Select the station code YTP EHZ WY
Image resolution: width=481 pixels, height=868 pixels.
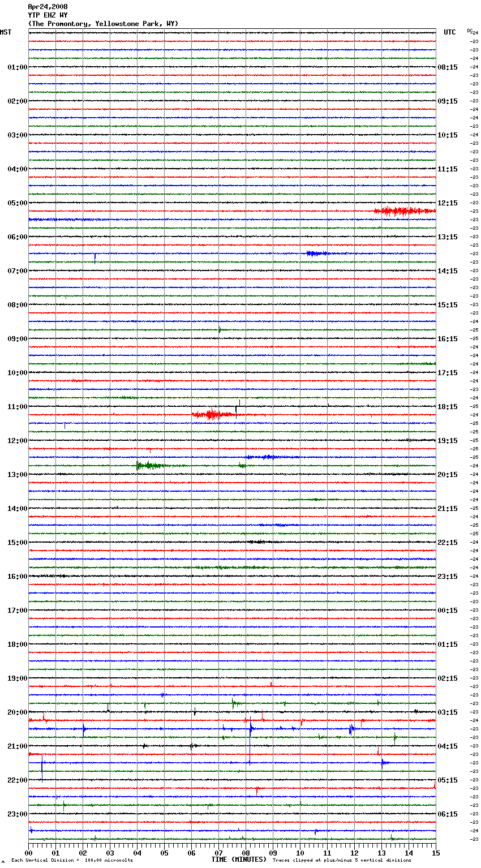tap(48, 15)
